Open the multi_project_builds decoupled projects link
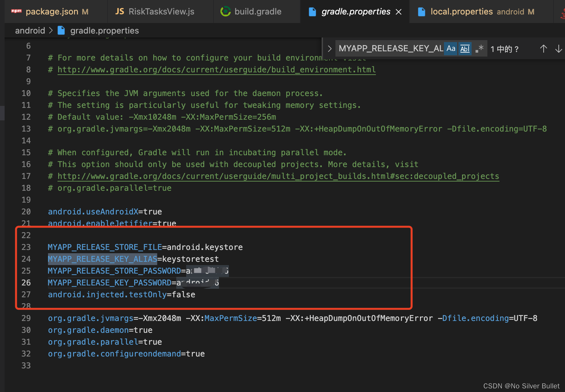Screen dimensions: 565x392 278,176
